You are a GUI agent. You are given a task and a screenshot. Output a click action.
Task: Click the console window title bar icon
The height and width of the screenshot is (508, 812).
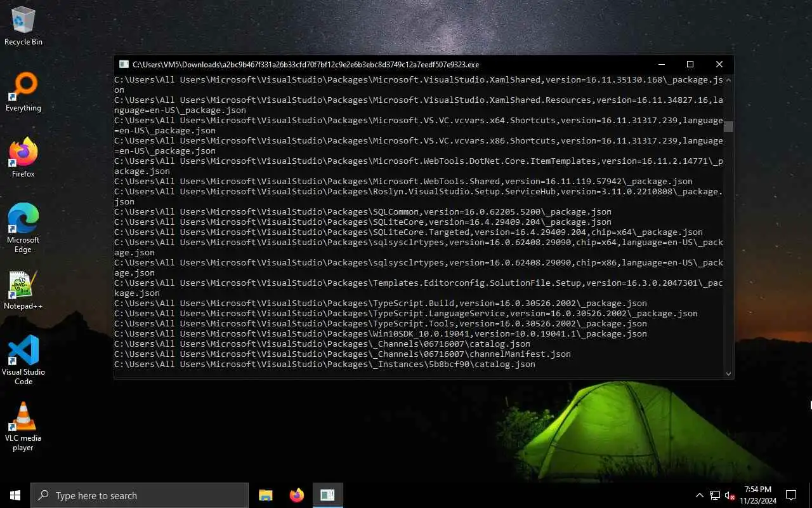point(124,64)
